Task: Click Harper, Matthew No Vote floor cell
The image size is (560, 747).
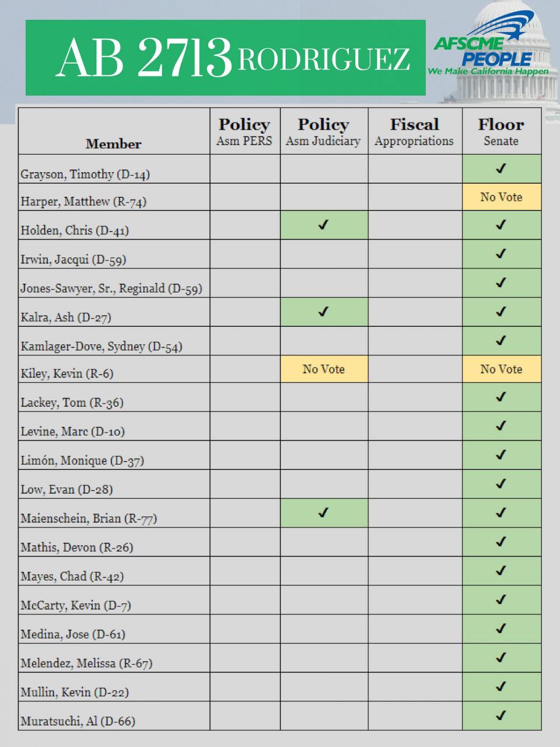Action: coord(502,197)
